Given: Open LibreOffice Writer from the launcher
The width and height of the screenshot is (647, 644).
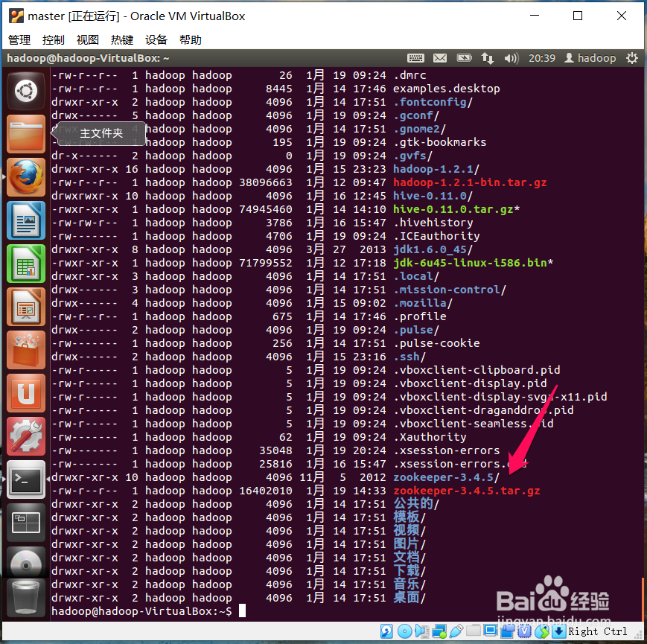Looking at the screenshot, I should [x=26, y=220].
